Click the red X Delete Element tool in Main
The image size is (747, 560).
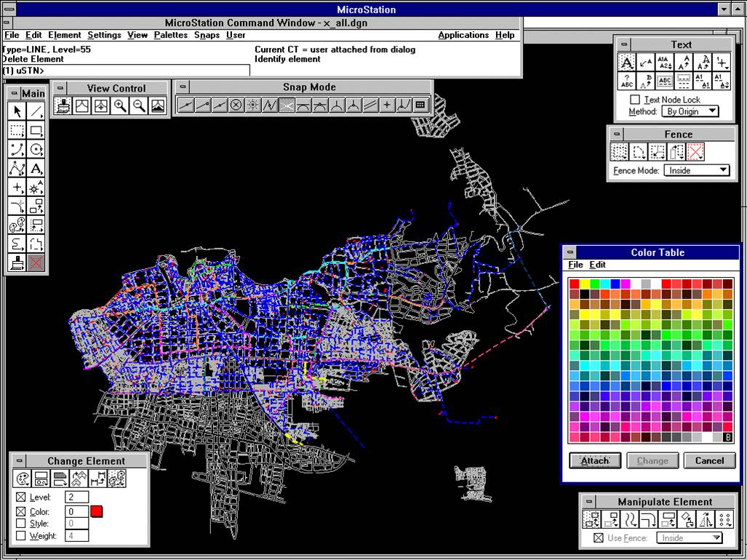(x=36, y=263)
